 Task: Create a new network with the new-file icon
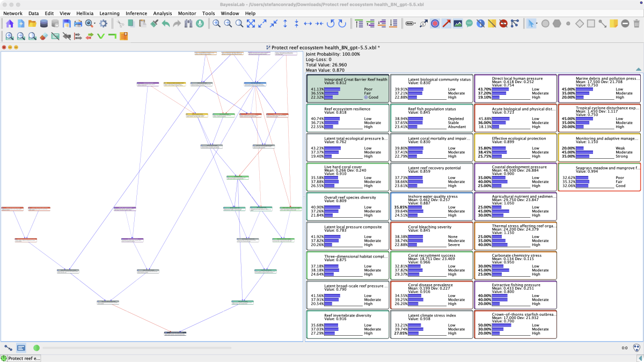tap(21, 24)
